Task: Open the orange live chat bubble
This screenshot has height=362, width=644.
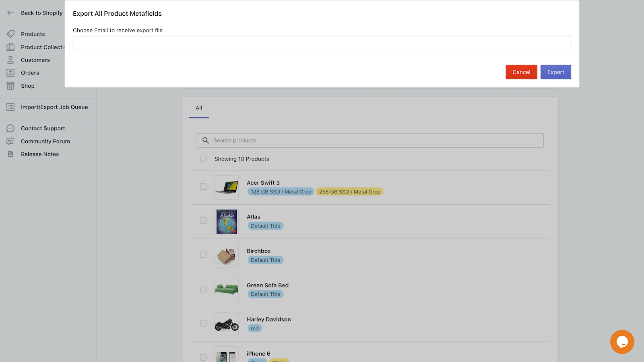Action: [622, 342]
